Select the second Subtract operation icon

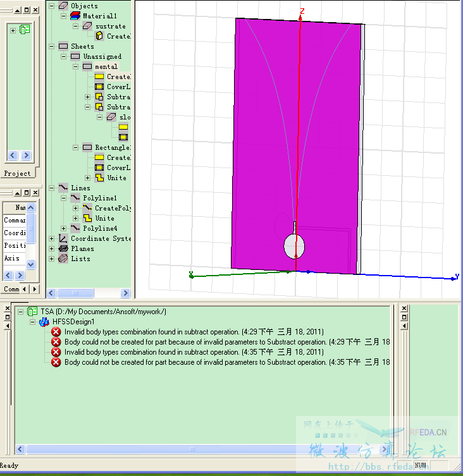99,107
